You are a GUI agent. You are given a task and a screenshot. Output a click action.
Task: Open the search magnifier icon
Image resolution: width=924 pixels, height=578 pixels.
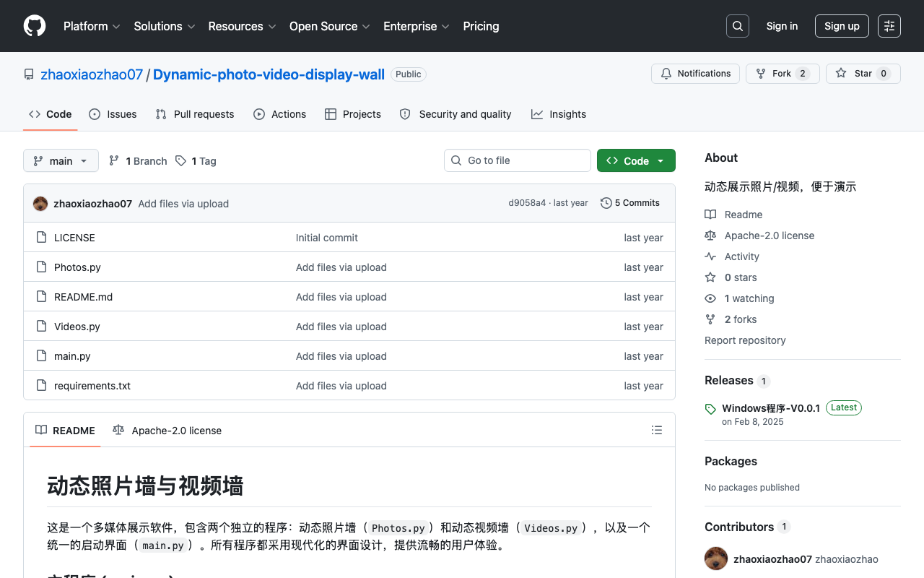tap(738, 26)
